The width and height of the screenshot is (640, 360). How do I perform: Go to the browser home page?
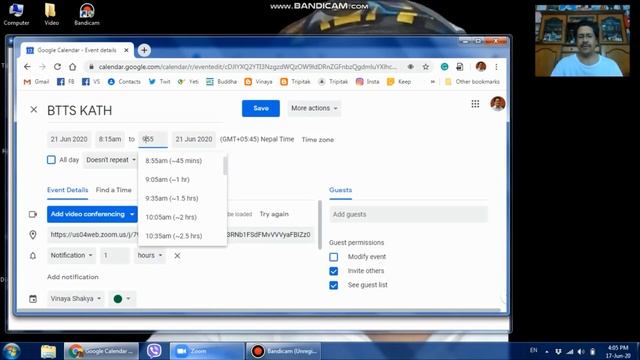tap(73, 67)
